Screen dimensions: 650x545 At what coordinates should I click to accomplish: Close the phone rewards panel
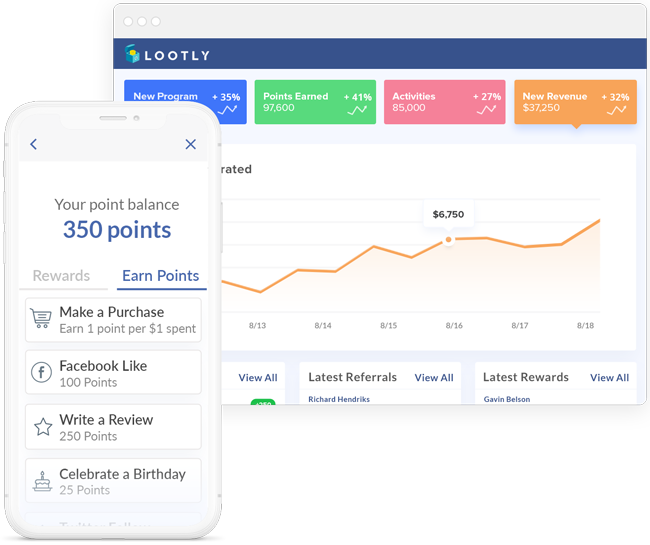tap(191, 144)
